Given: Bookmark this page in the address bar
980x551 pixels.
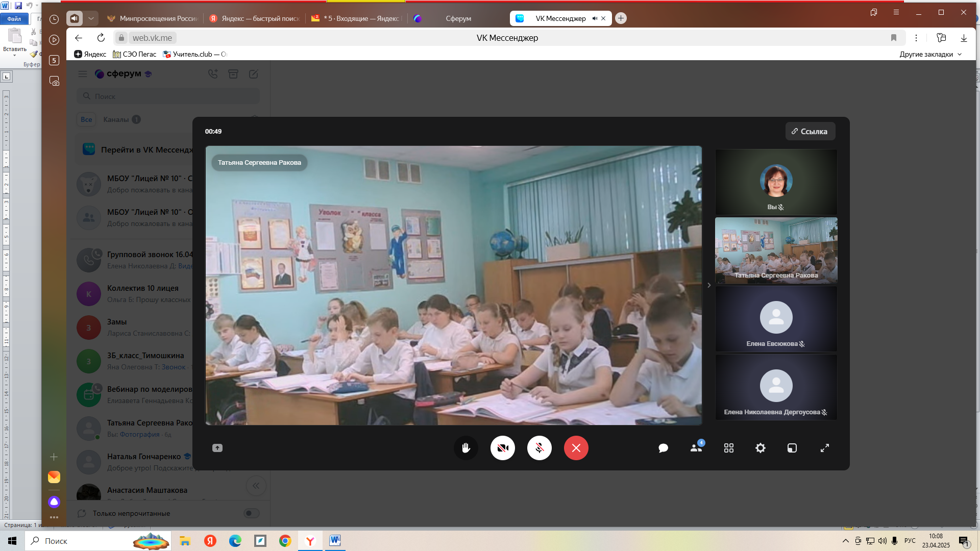Looking at the screenshot, I should (x=894, y=38).
